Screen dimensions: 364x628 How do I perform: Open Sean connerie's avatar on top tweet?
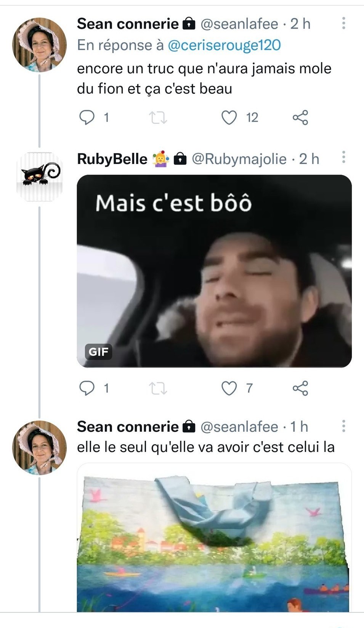click(x=40, y=45)
